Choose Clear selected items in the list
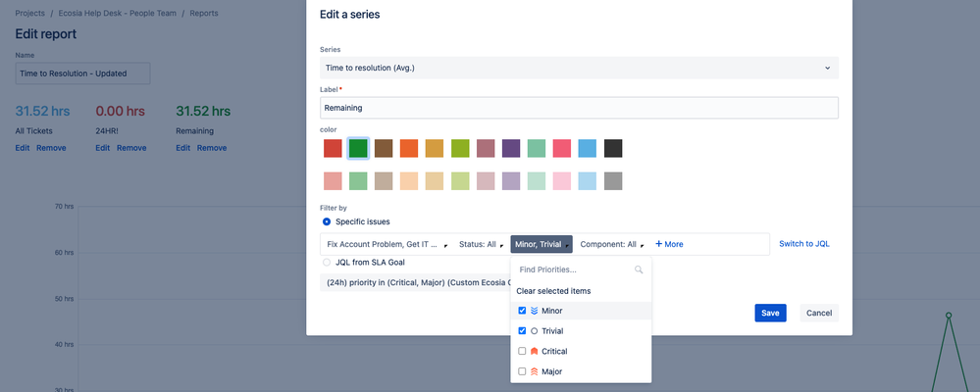 [553, 291]
